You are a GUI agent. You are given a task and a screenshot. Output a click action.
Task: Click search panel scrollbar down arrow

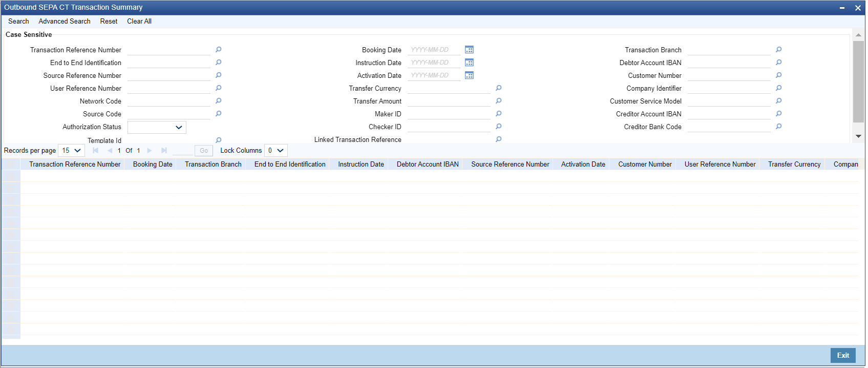coord(858,136)
